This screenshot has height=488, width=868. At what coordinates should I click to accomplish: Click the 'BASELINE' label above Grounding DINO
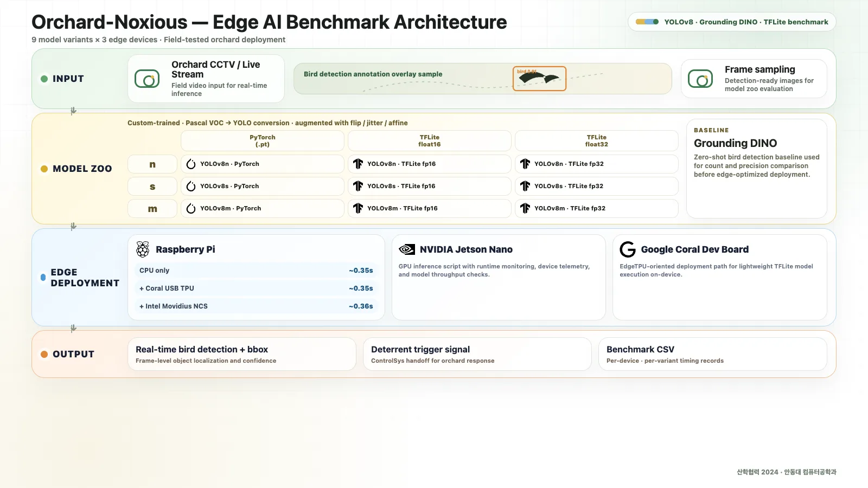[x=711, y=130]
